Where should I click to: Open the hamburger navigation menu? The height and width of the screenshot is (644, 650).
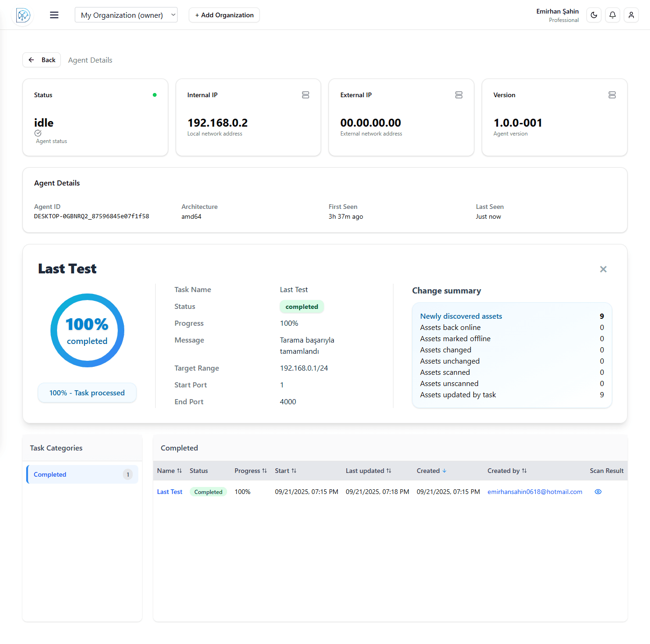[x=54, y=15]
